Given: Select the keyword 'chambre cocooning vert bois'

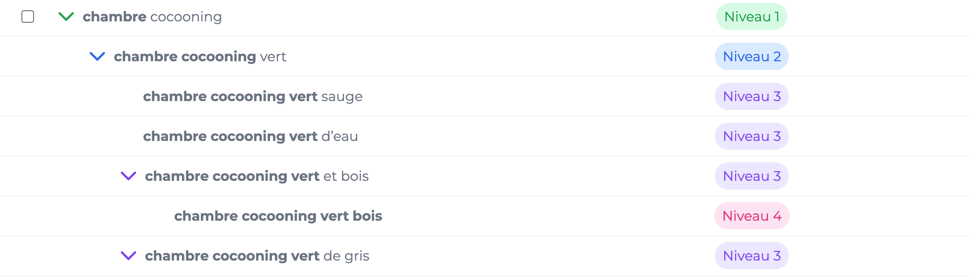Looking at the screenshot, I should pyautogui.click(x=278, y=216).
